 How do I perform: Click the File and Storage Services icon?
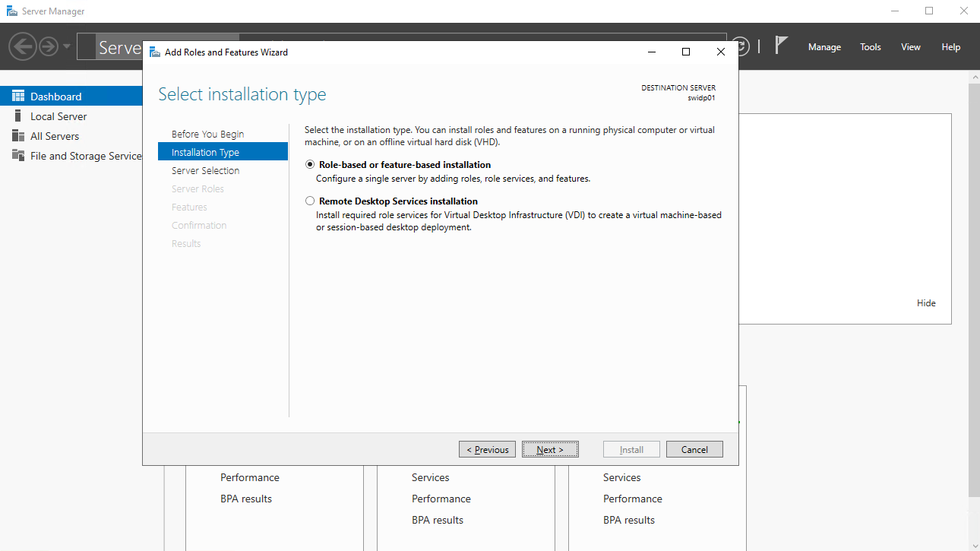[x=18, y=156]
